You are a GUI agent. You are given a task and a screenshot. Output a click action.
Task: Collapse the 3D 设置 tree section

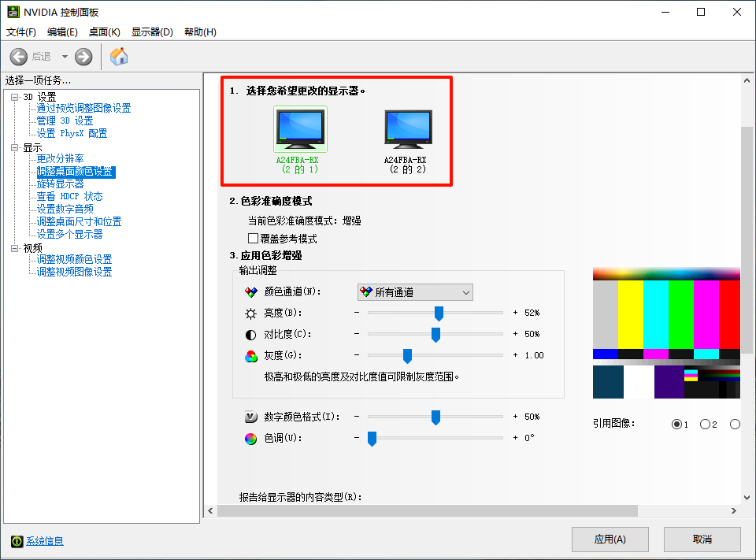point(15,96)
